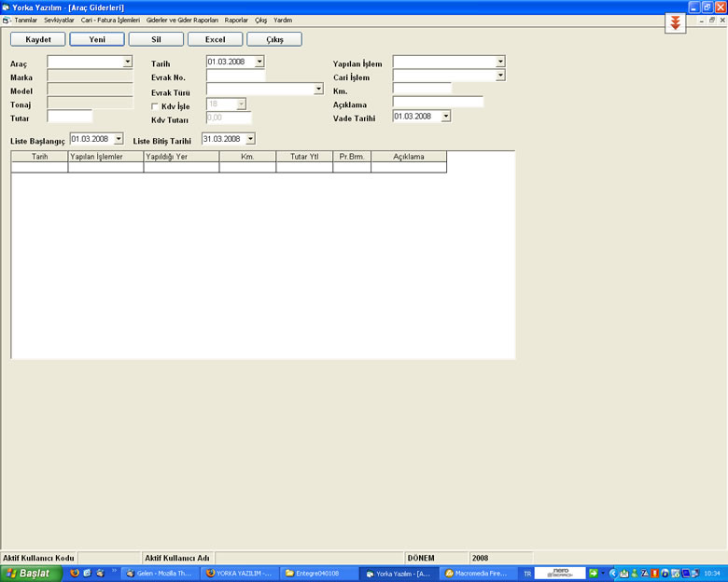Viewport: 728px width, 582px height.
Task: Click into the Km. input field
Action: (422, 89)
